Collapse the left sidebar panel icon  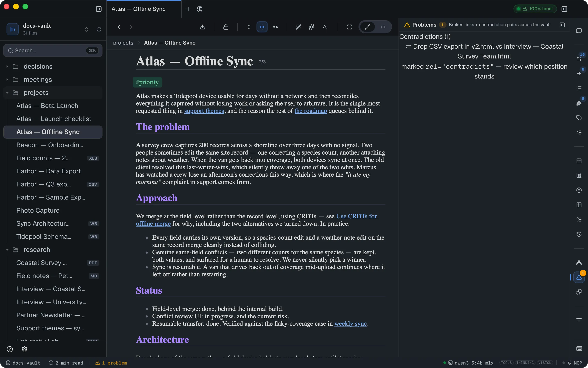coord(99,9)
